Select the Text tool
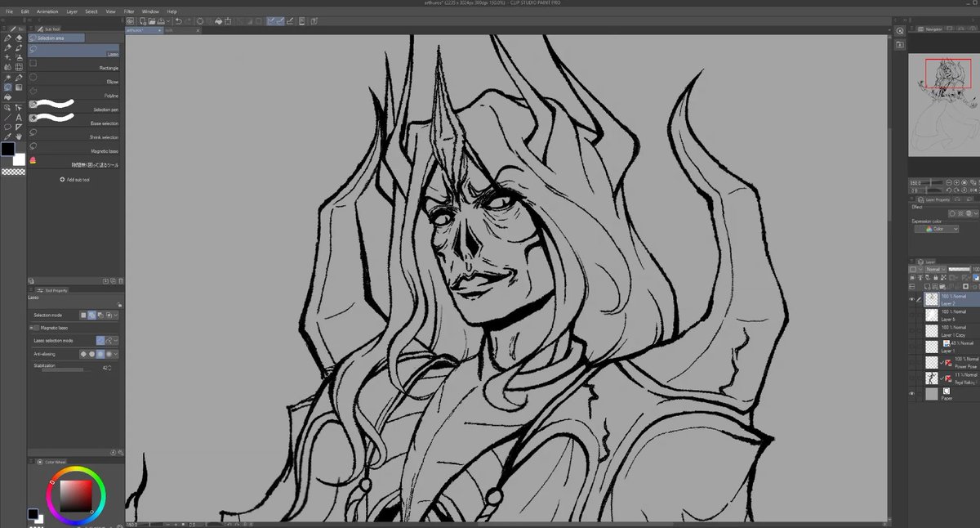Screen dimensions: 980x528 (x=19, y=117)
